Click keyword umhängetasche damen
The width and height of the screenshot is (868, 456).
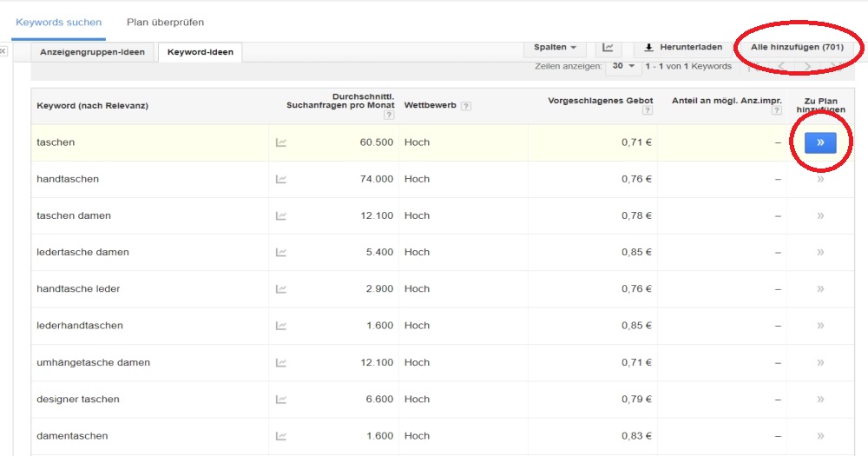point(93,362)
